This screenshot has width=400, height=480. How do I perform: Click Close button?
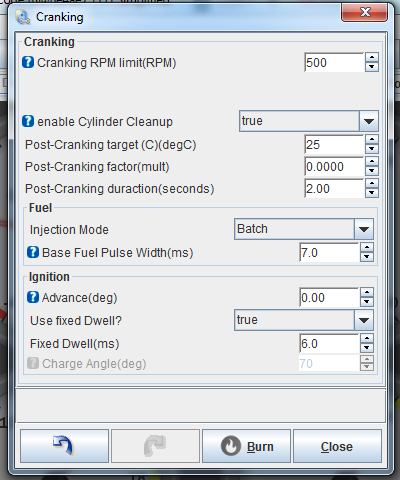click(x=337, y=446)
